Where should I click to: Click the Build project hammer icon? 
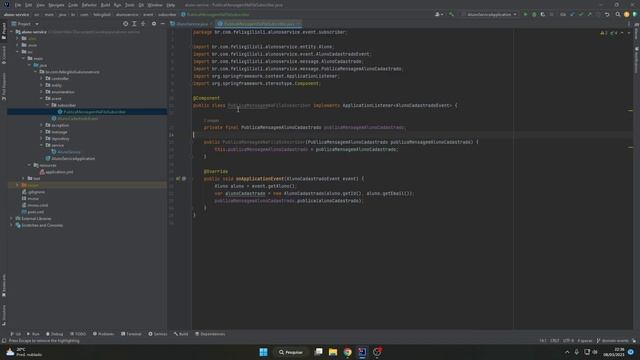(451, 14)
